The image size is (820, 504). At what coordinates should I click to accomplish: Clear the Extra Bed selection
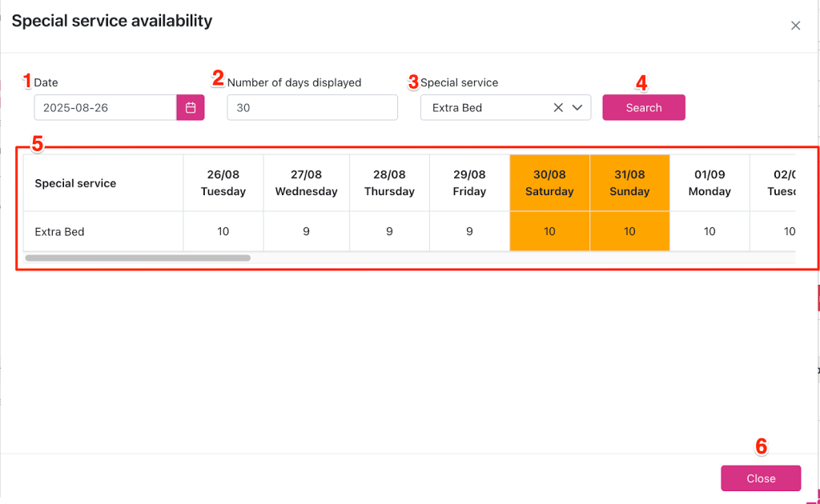pyautogui.click(x=558, y=108)
